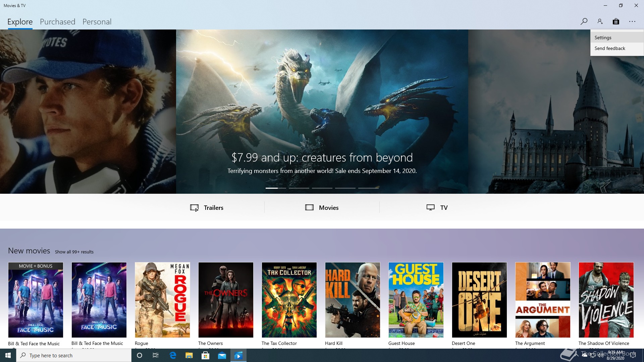644x362 pixels.
Task: Click Movies & TV taskbar icon
Action: (238, 355)
